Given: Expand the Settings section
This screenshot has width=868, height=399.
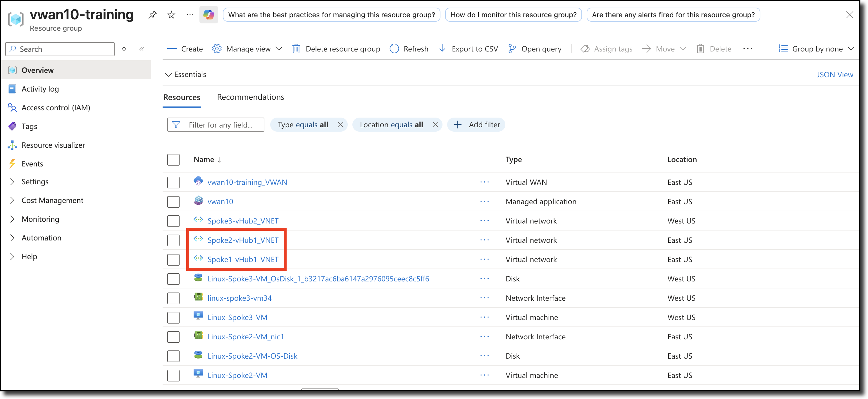Looking at the screenshot, I should click(35, 181).
